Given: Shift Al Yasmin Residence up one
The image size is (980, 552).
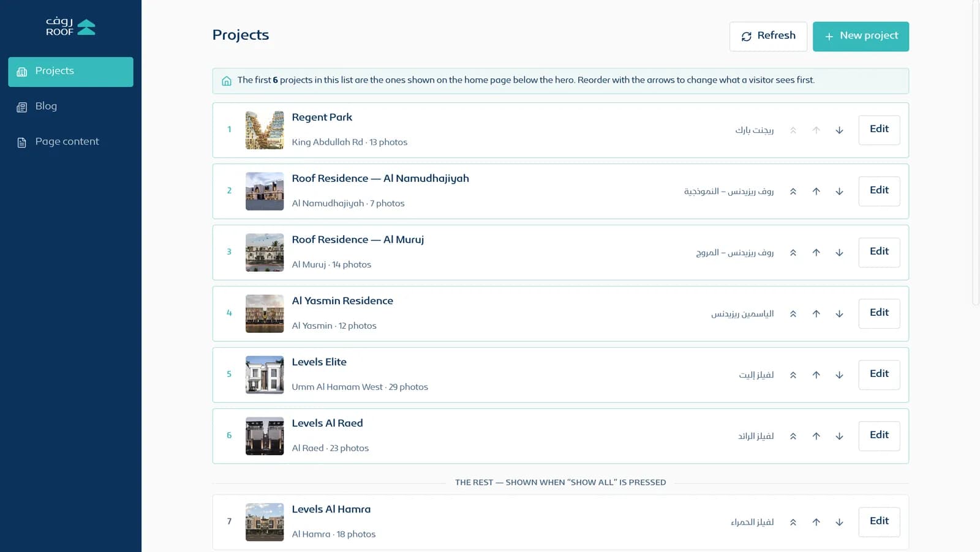Looking at the screenshot, I should (816, 314).
